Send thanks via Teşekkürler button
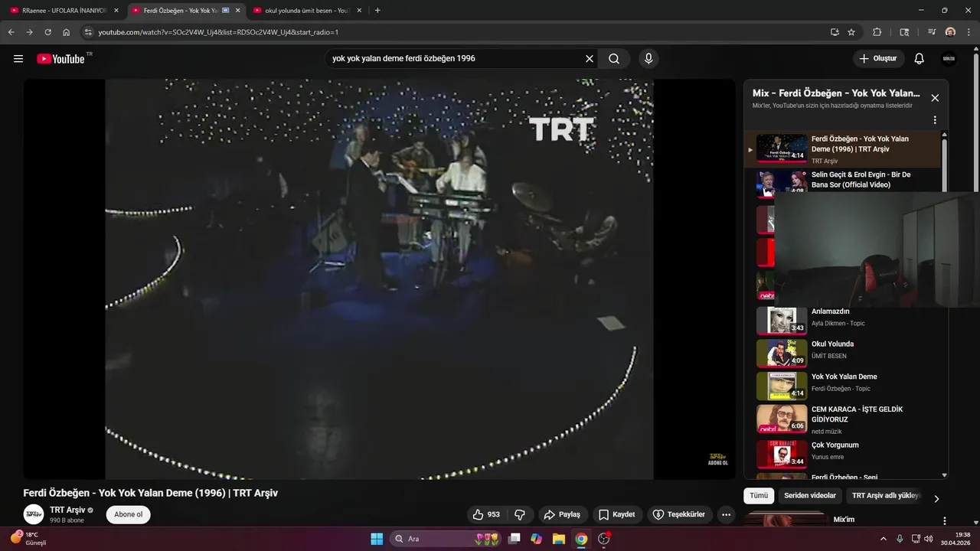The width and height of the screenshot is (980, 551). (680, 514)
